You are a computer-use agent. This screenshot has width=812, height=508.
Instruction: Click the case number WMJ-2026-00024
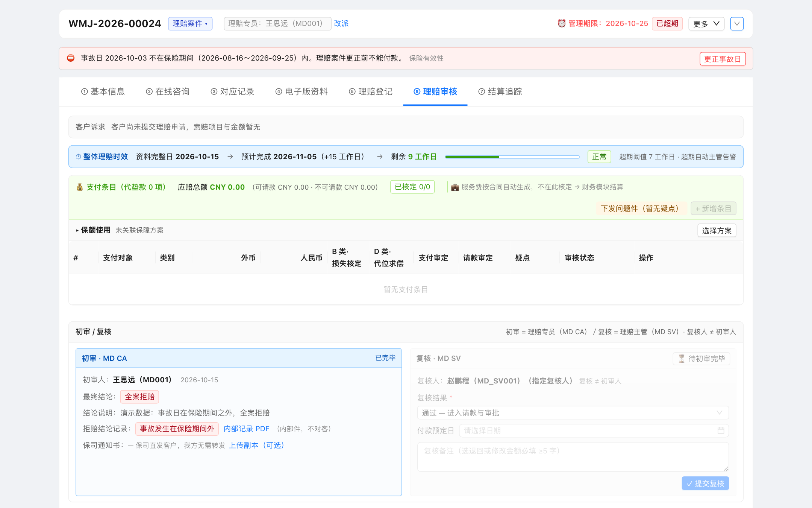tap(115, 23)
